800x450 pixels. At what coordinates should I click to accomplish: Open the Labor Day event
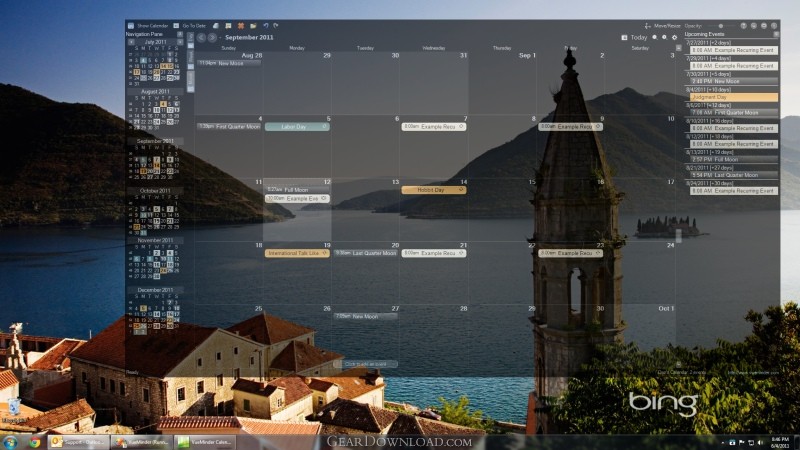click(297, 127)
